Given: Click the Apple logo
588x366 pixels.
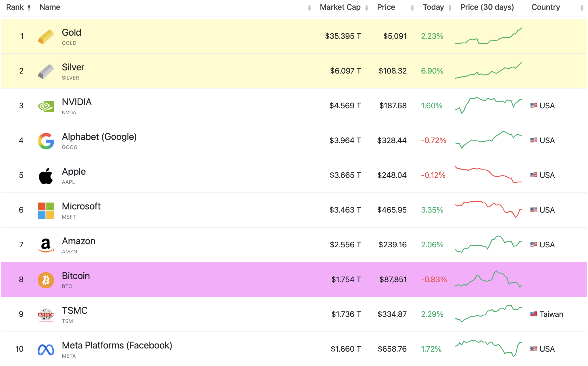Looking at the screenshot, I should point(46,175).
